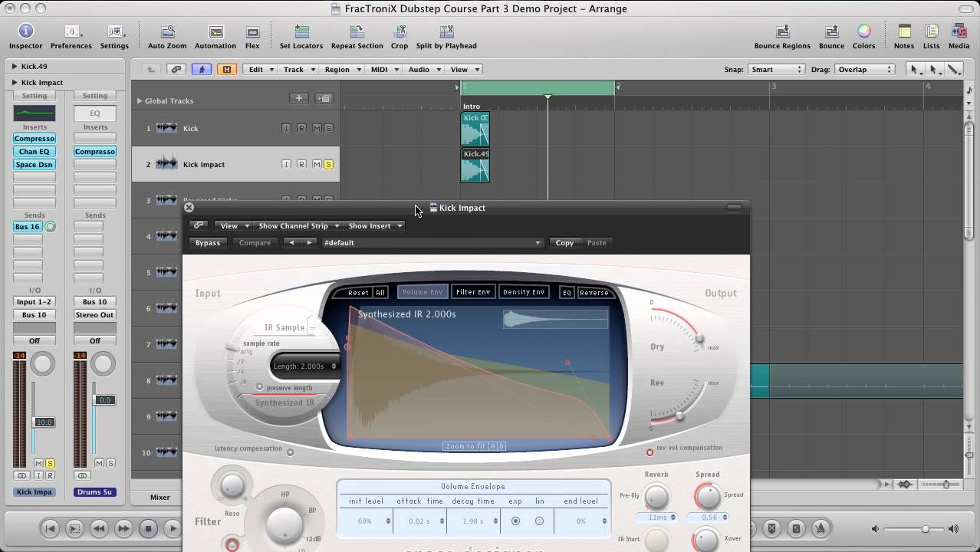Click the duplicate track button
Image resolution: width=980 pixels, height=552 pixels.
pos(324,98)
